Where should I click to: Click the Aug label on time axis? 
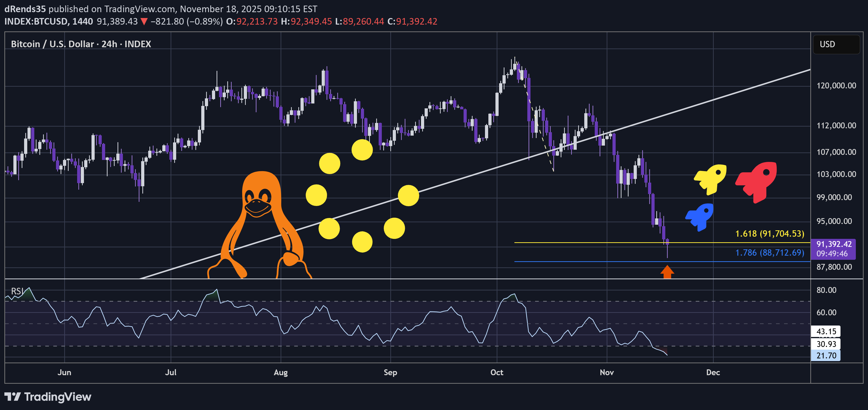click(x=281, y=372)
